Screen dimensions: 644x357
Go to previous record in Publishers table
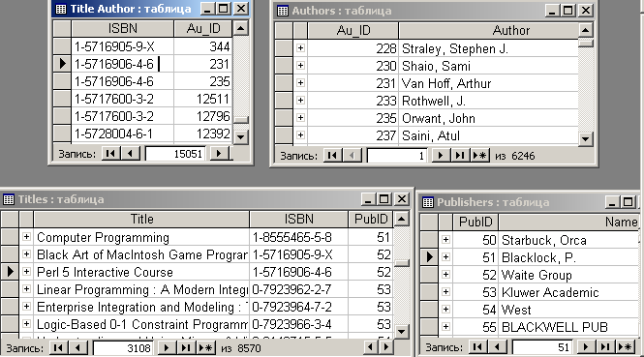click(497, 347)
